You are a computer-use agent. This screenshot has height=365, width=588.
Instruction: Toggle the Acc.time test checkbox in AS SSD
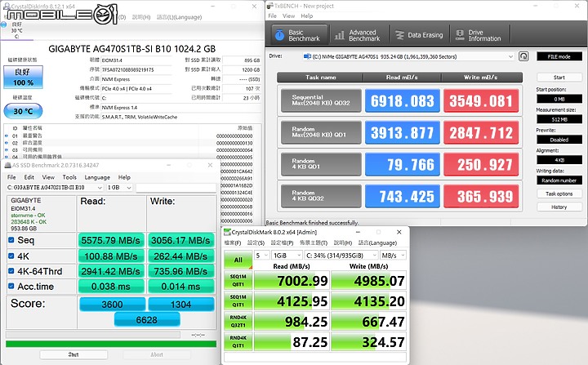pos(11,287)
